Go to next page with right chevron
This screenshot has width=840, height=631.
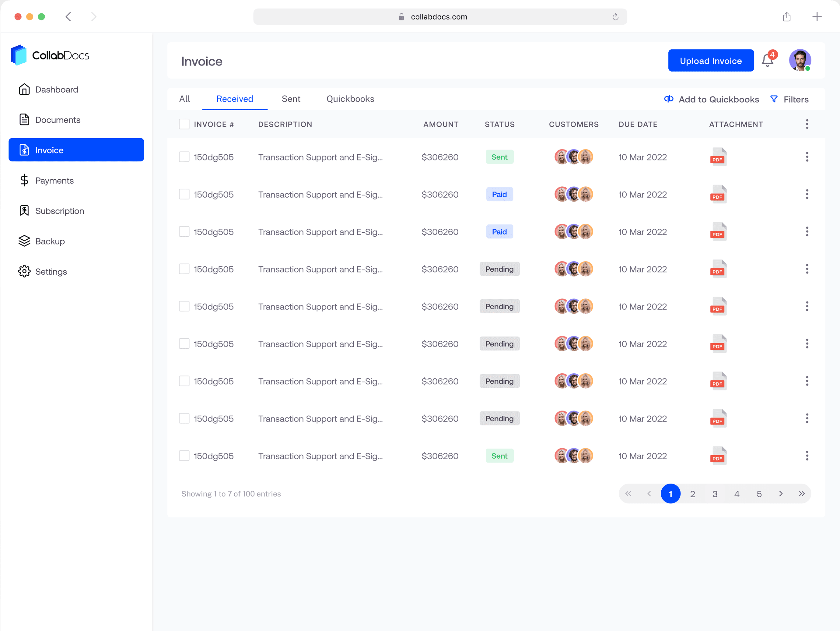click(x=781, y=493)
